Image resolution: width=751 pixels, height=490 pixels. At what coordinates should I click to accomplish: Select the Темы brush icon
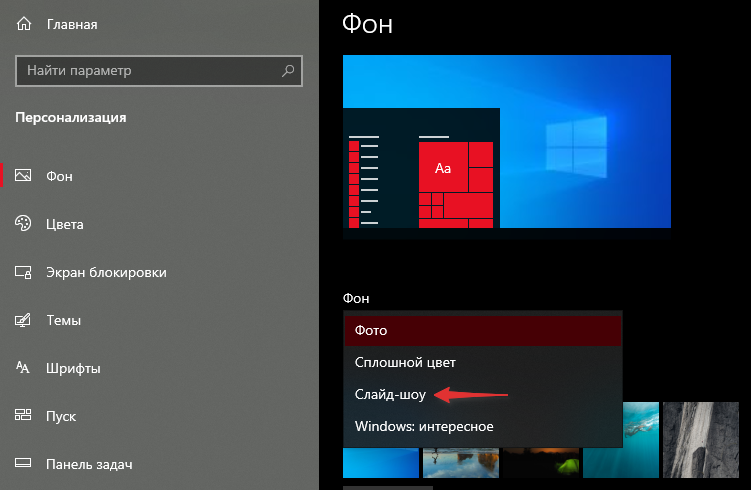(x=23, y=321)
